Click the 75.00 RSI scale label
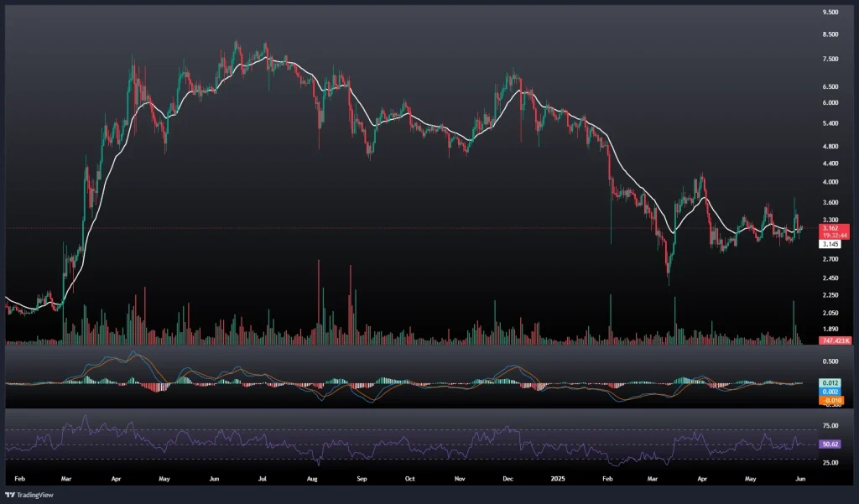Viewport: 859px width, 504px height. (x=830, y=427)
